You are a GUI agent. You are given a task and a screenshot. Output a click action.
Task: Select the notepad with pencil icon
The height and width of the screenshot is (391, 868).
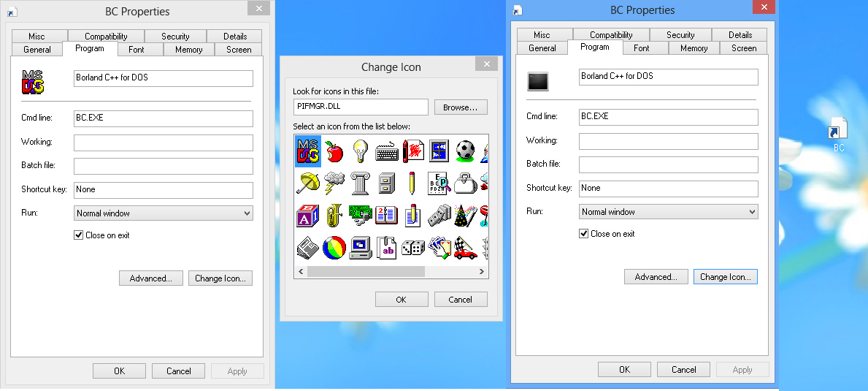[412, 216]
